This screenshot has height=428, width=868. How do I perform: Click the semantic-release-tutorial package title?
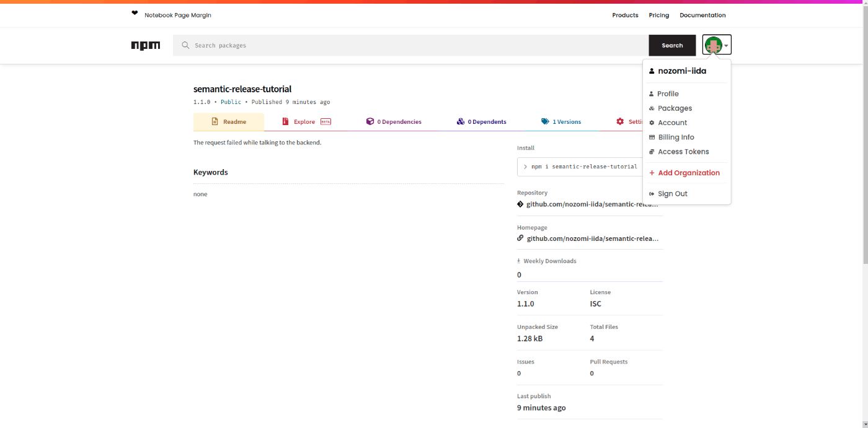pos(242,89)
